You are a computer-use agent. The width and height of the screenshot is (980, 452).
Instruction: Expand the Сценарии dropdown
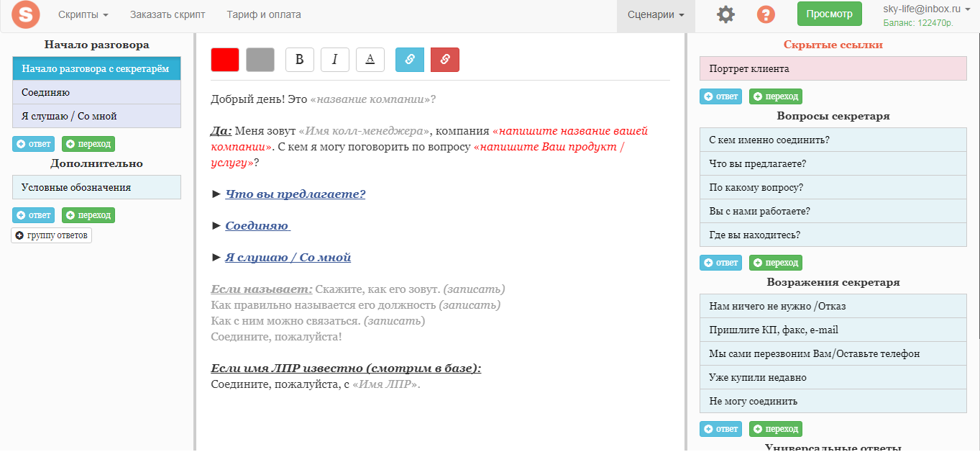click(655, 14)
